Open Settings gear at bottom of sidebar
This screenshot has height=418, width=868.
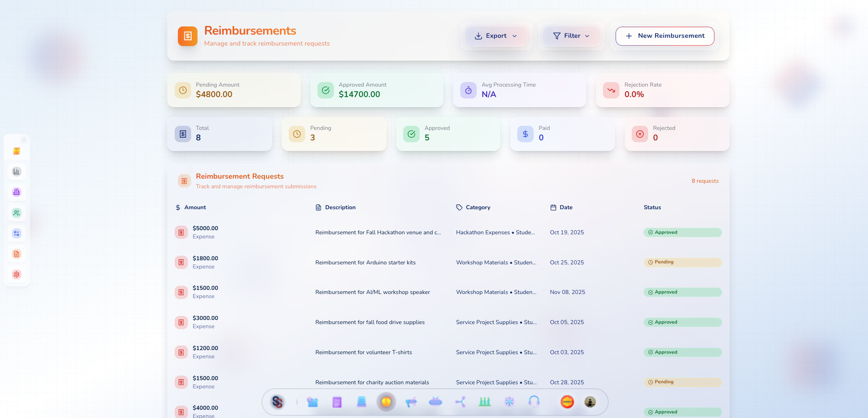[x=17, y=274]
